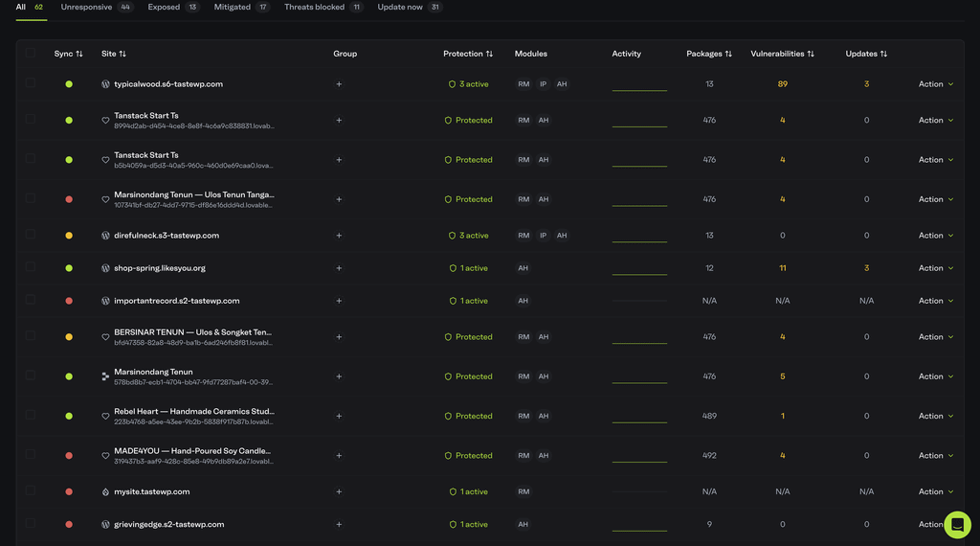Check the box for shop-spring.likesyou.org

point(30,267)
